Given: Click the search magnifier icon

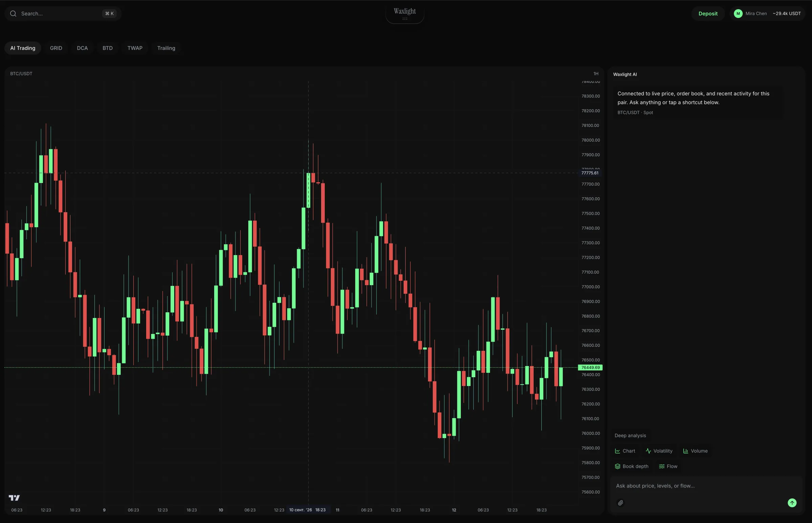Looking at the screenshot, I should (x=13, y=14).
